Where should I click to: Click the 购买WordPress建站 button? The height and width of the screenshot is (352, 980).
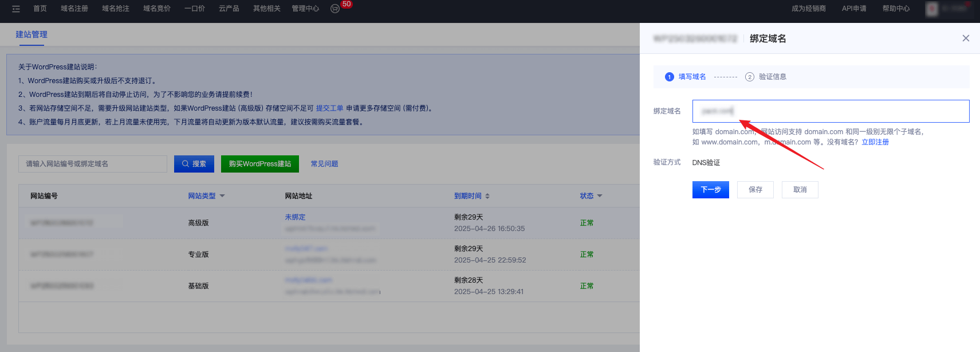(x=260, y=164)
